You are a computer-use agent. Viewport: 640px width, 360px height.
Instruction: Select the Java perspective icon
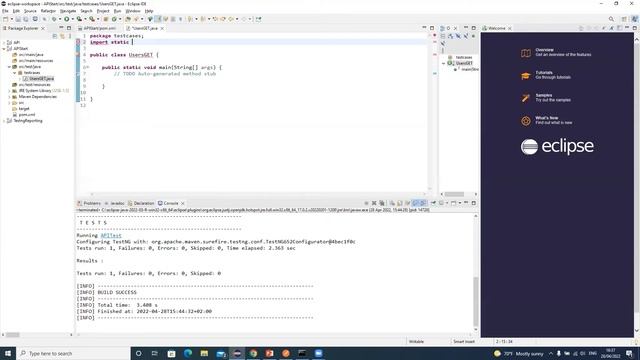(635, 19)
